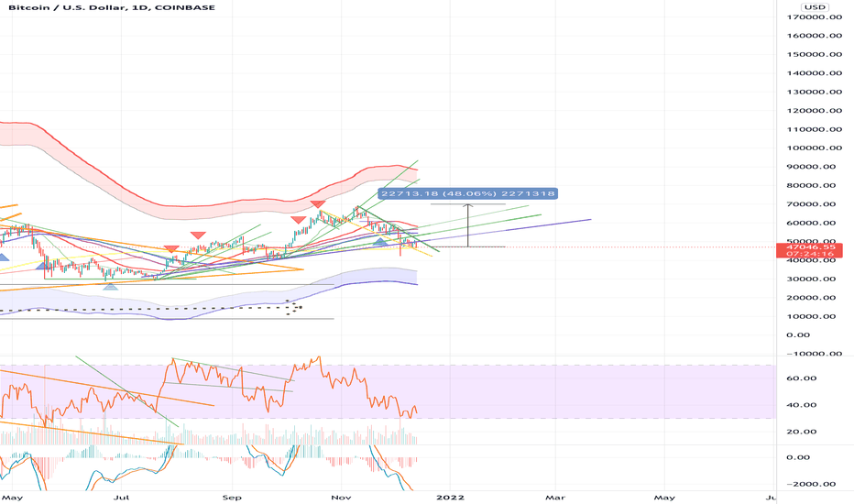Click the Sep time axis label

232,498
